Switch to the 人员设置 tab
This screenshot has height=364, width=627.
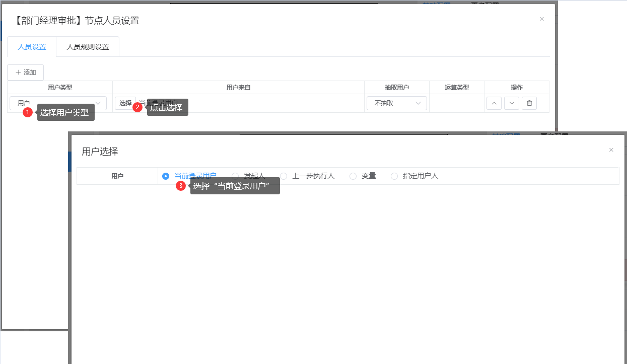tap(32, 47)
